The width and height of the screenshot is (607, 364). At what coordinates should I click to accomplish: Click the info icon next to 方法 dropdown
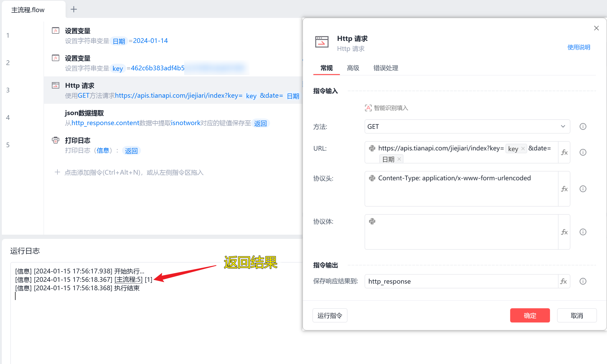click(583, 126)
